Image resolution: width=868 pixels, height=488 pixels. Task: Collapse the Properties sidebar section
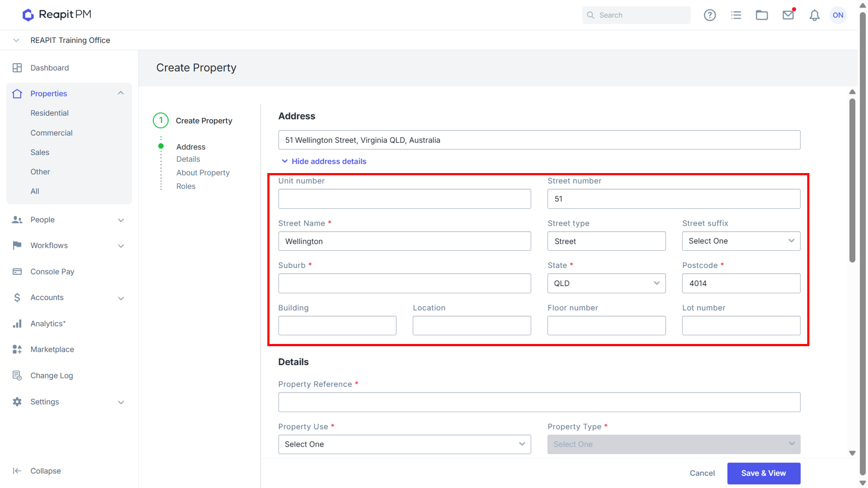coord(121,93)
